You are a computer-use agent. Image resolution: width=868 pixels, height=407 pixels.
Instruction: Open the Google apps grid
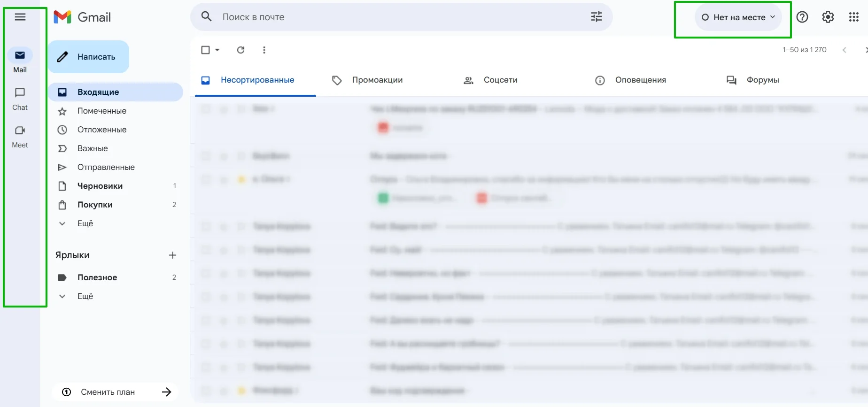coord(853,17)
